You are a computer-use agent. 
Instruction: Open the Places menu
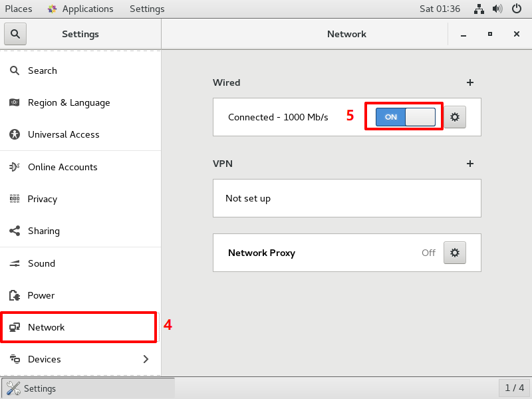pyautogui.click(x=19, y=9)
